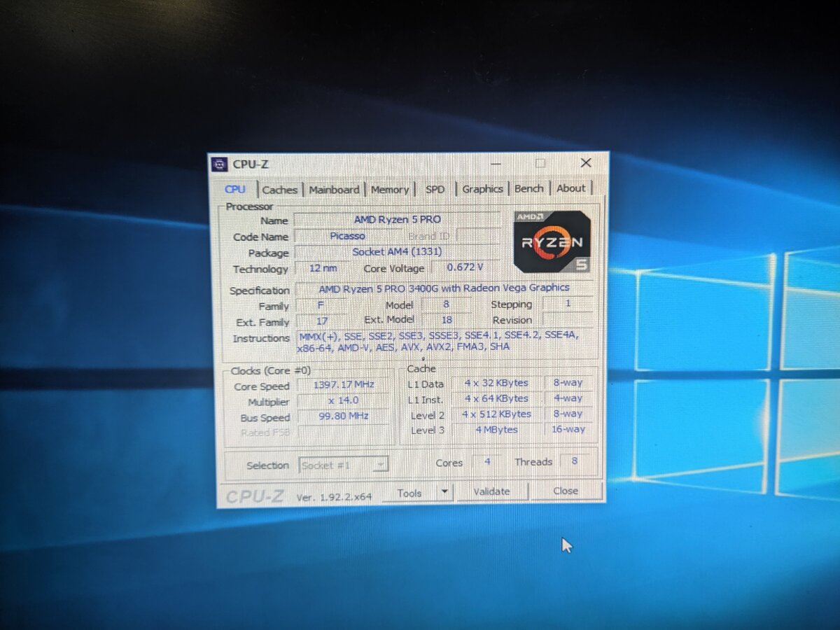
Task: Click the Level 2 value 4 x 512 KBytes
Action: pyautogui.click(x=496, y=414)
